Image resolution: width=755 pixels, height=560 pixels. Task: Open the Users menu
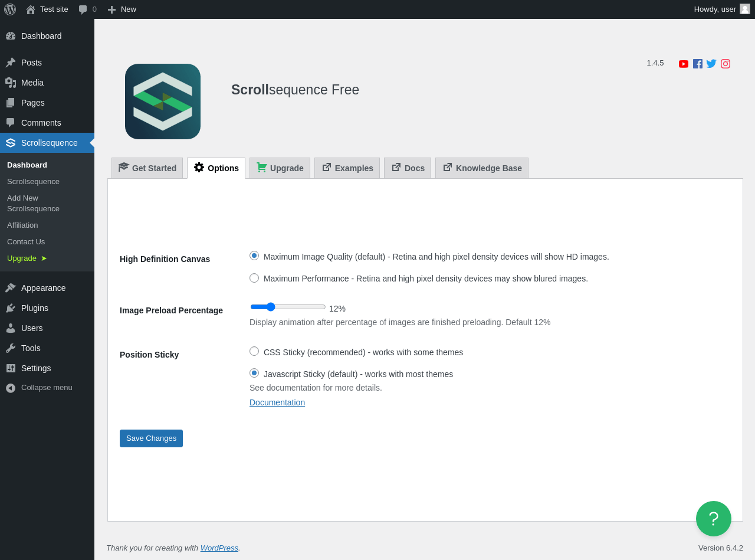pyautogui.click(x=47, y=328)
